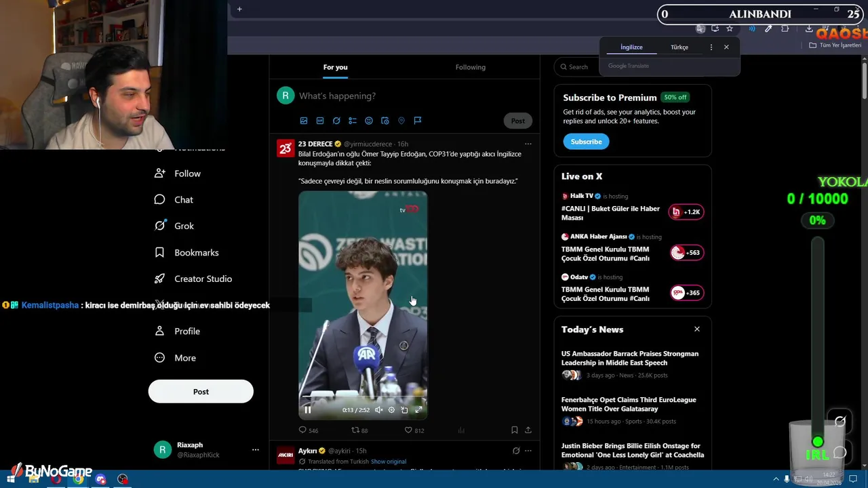Screen dimensions: 868x488
Task: Unmute the video sound
Action: (378, 409)
